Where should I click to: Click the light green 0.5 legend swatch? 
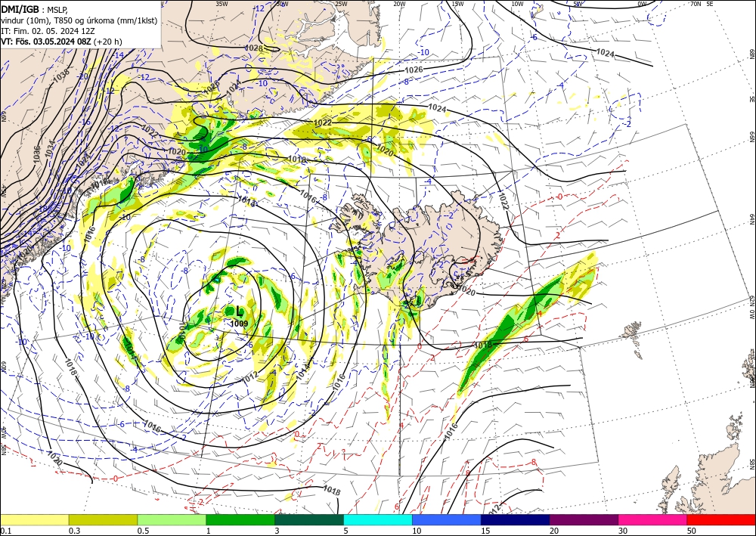172,519
